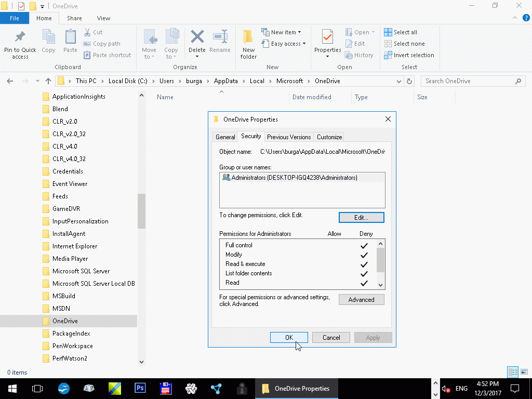
Task: Click the Rename icon
Action: (220, 37)
